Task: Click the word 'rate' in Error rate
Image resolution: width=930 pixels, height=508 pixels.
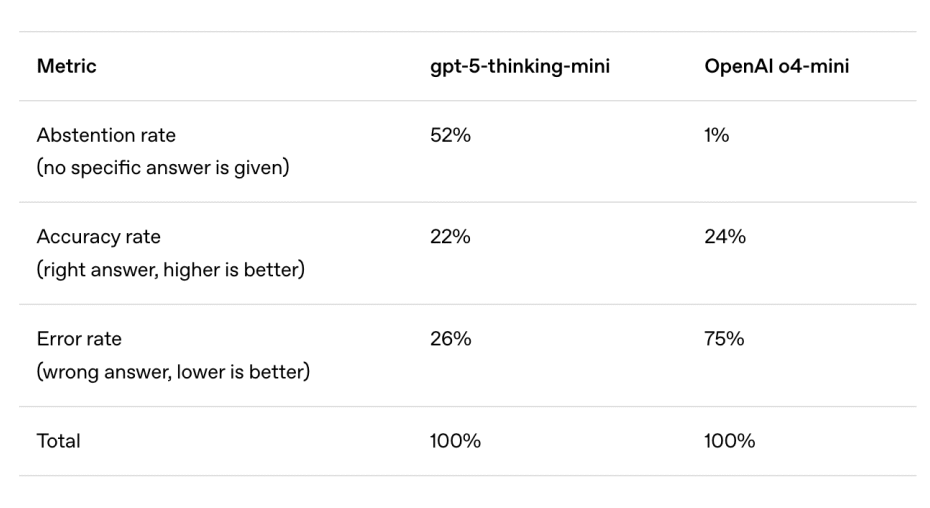Action: [104, 339]
